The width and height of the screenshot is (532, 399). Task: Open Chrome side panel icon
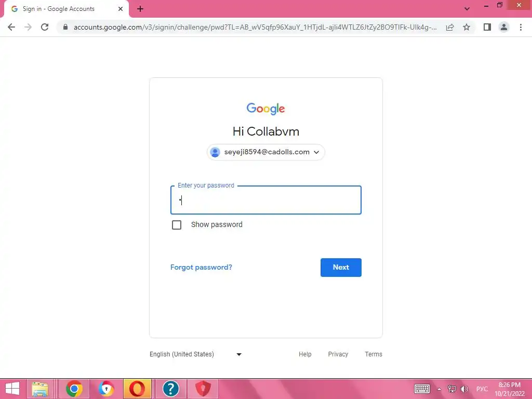[x=487, y=27]
